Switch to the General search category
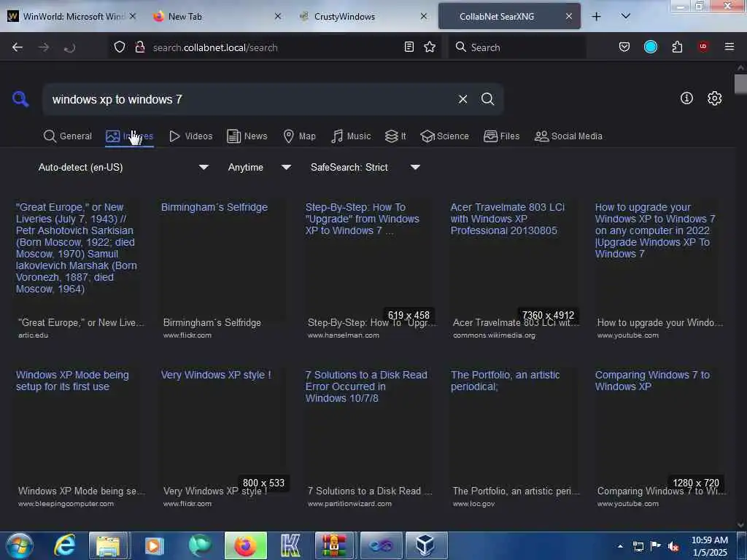747x560 pixels. 68,136
